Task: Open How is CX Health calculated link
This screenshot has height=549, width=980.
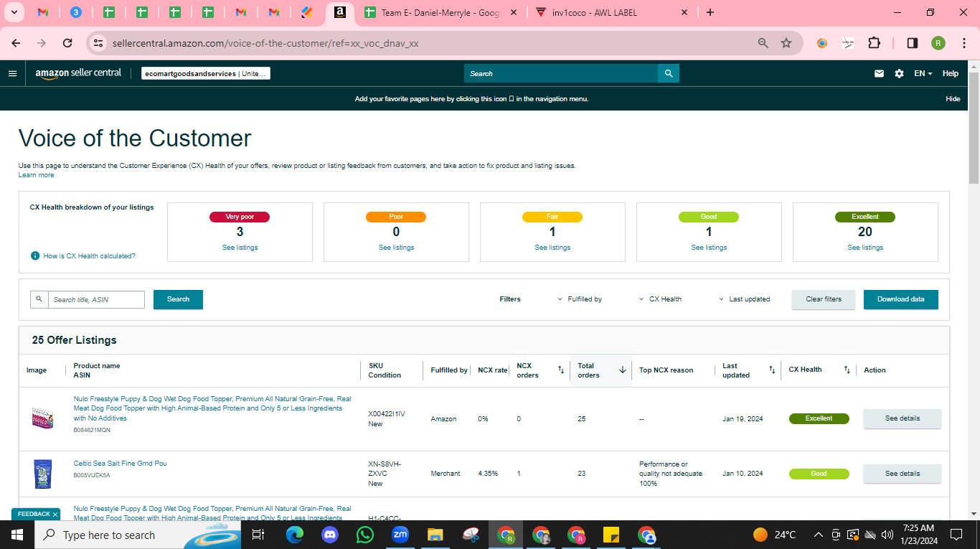Action: 89,256
